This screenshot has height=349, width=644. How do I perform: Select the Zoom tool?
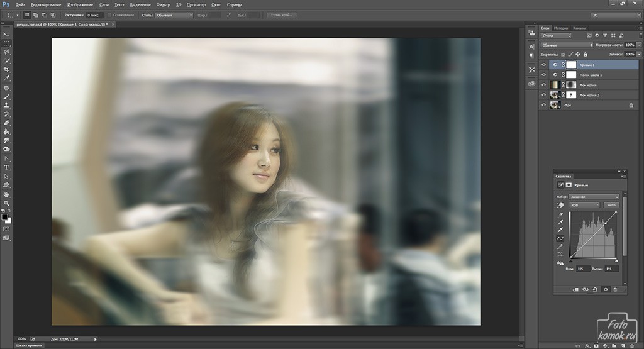pos(6,203)
